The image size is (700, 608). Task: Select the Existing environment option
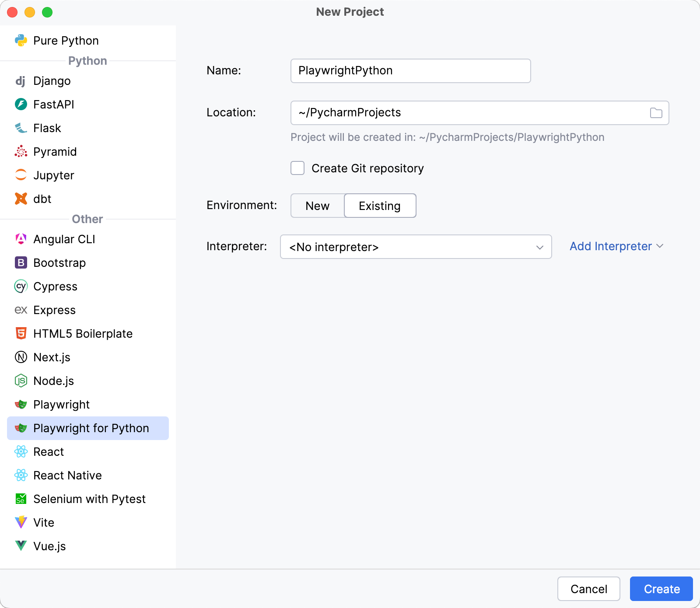click(379, 206)
